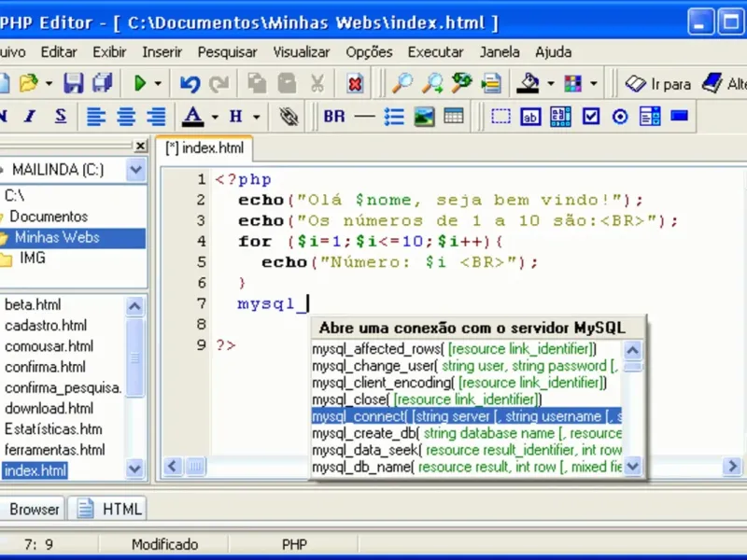This screenshot has height=560, width=747.
Task: Select mysql_close in the autocomplete list
Action: (x=466, y=399)
